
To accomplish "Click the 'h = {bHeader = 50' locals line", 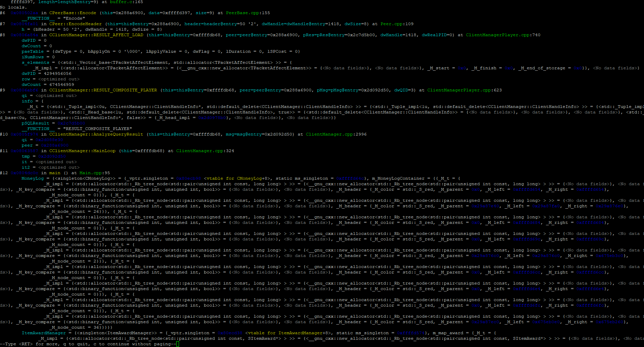I will click(92, 29).
